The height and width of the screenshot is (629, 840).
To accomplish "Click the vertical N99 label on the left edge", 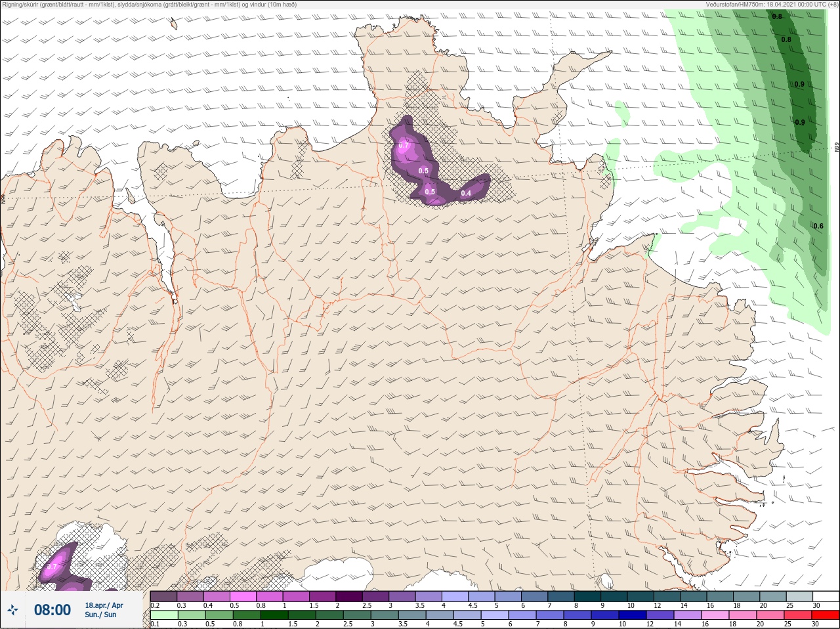I will pos(3,198).
